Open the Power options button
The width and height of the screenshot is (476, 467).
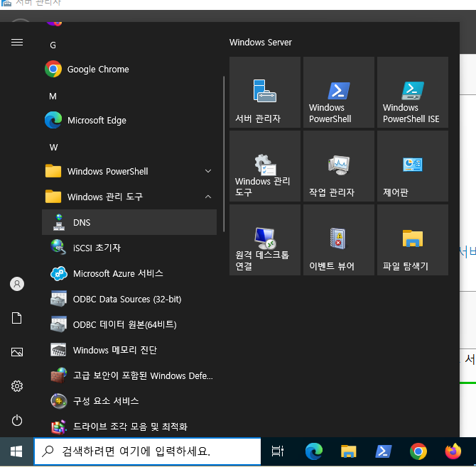click(x=17, y=420)
